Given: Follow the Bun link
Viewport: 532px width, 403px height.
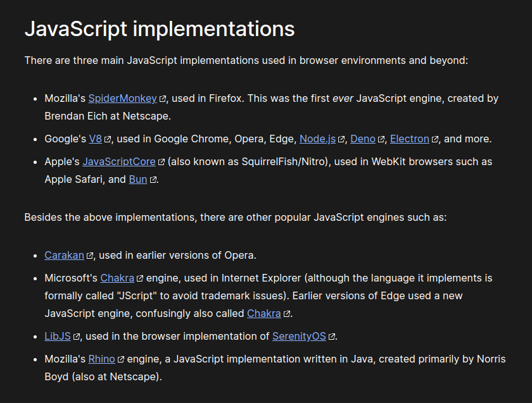Looking at the screenshot, I should coord(138,179).
